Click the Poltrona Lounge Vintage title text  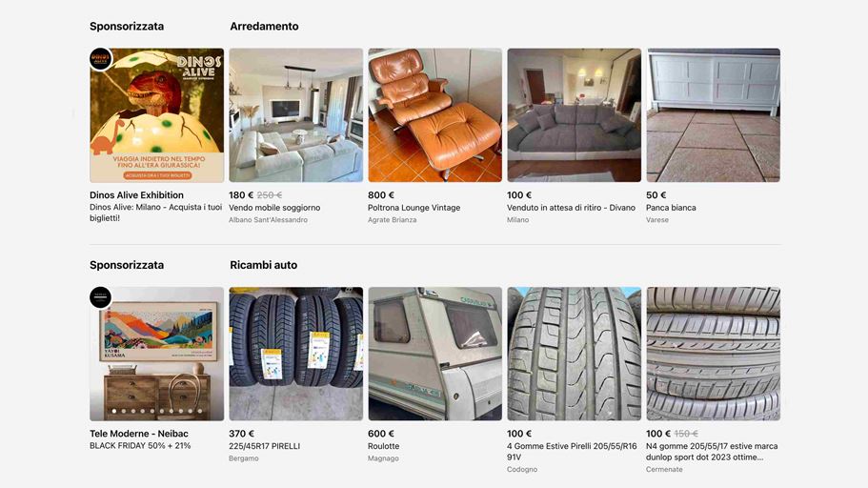pyautogui.click(x=414, y=208)
